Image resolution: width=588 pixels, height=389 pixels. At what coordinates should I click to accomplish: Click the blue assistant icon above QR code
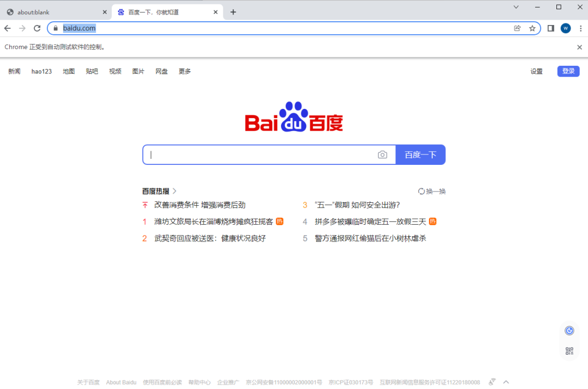(x=569, y=331)
